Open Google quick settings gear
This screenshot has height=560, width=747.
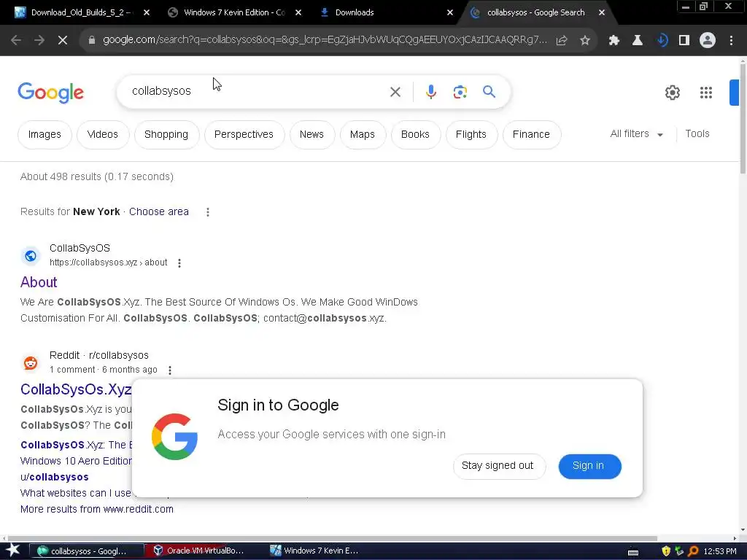point(672,93)
